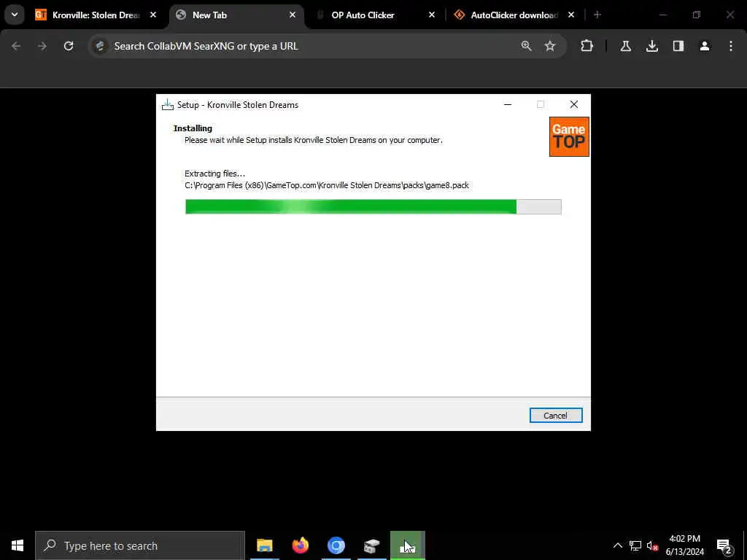Open the three-dot browser menu
Image resolution: width=747 pixels, height=560 pixels.
pyautogui.click(x=731, y=46)
